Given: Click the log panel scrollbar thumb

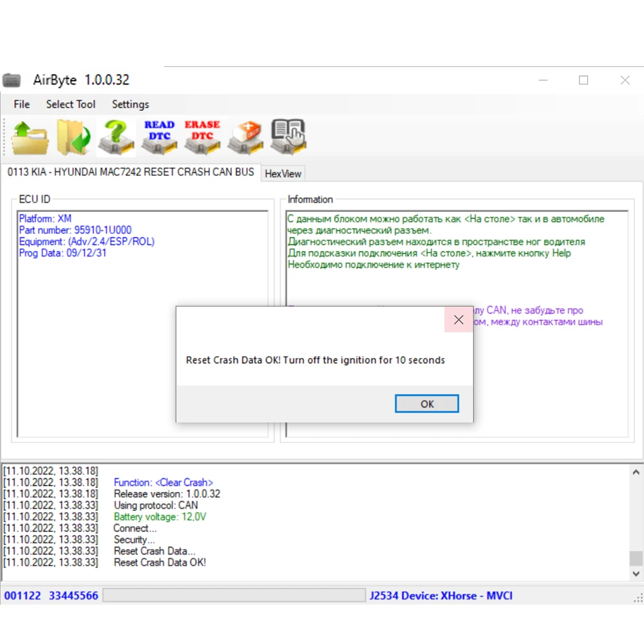Looking at the screenshot, I should pos(636,558).
